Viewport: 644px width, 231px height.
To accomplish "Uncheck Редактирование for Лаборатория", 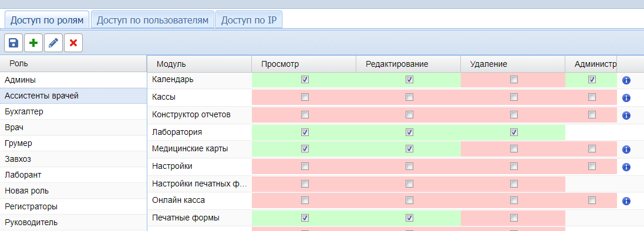I will [x=409, y=132].
